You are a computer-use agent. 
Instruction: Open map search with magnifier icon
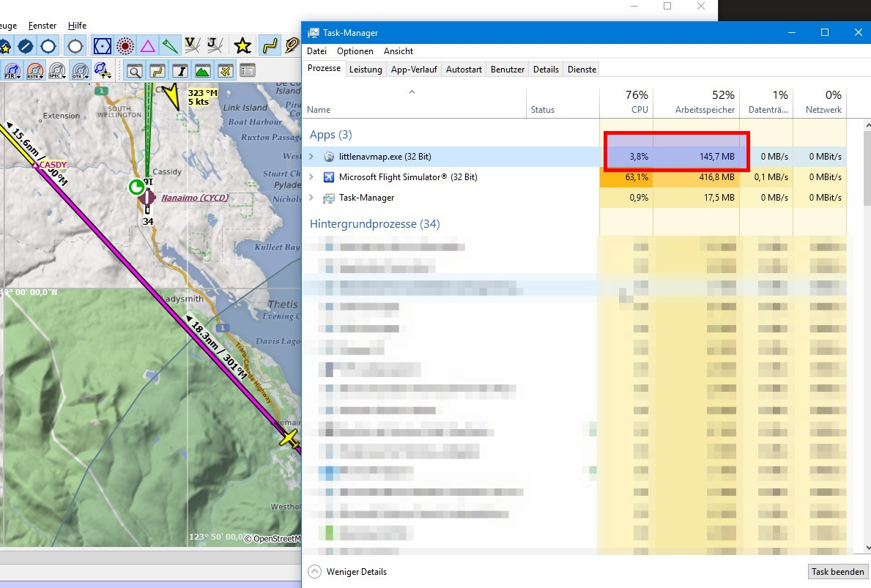tap(135, 70)
